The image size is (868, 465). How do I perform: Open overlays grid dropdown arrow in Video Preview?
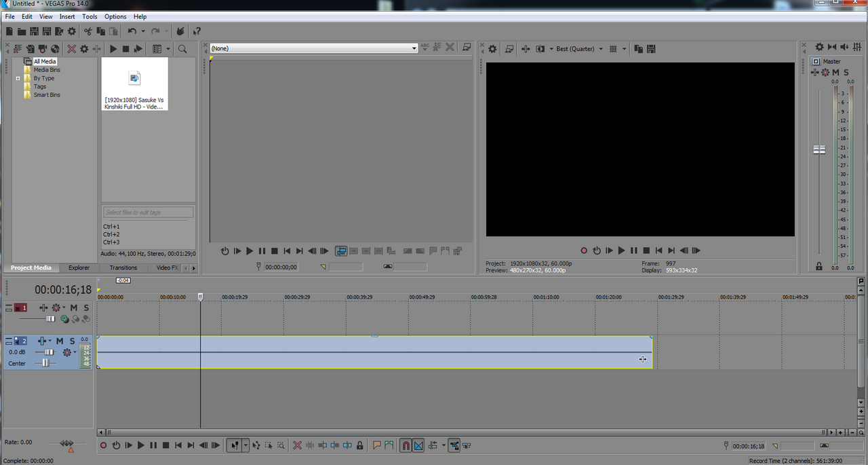624,49
